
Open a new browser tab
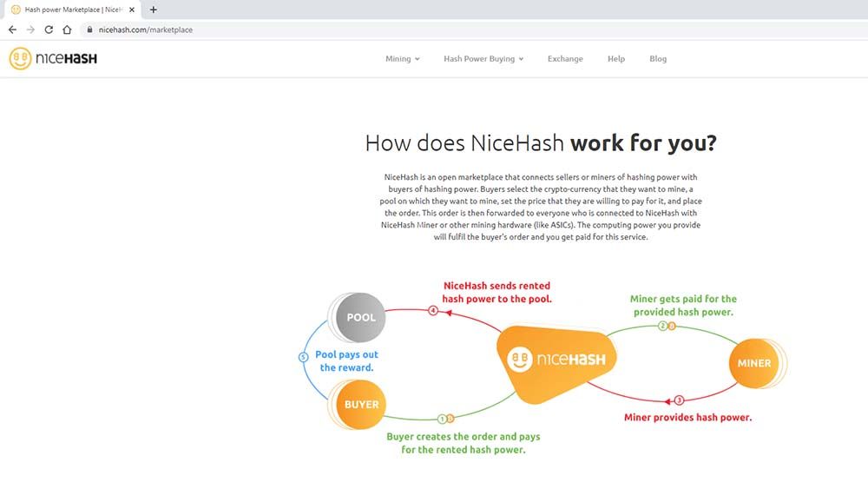[x=154, y=10]
